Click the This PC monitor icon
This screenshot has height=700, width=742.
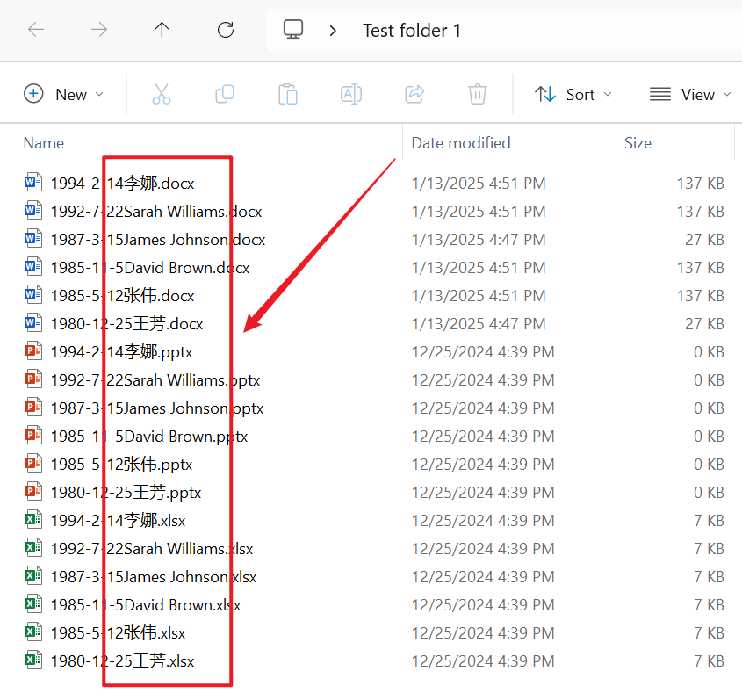point(293,30)
